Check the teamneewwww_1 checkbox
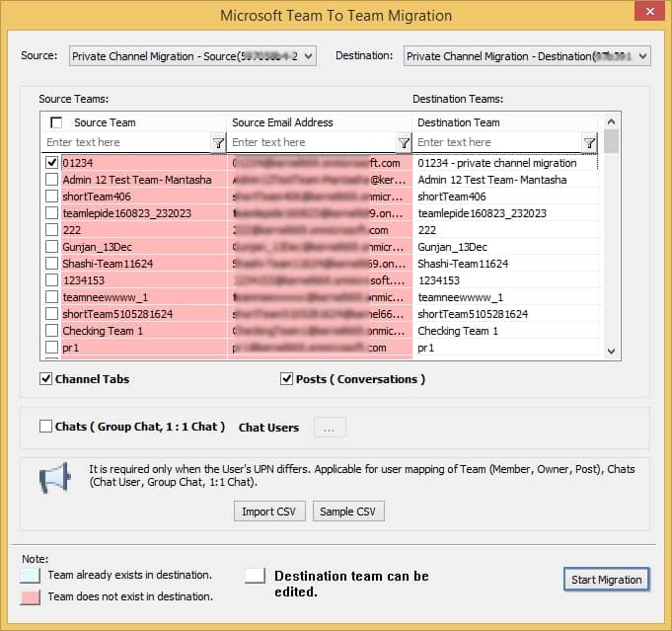Image resolution: width=672 pixels, height=631 pixels. click(52, 297)
